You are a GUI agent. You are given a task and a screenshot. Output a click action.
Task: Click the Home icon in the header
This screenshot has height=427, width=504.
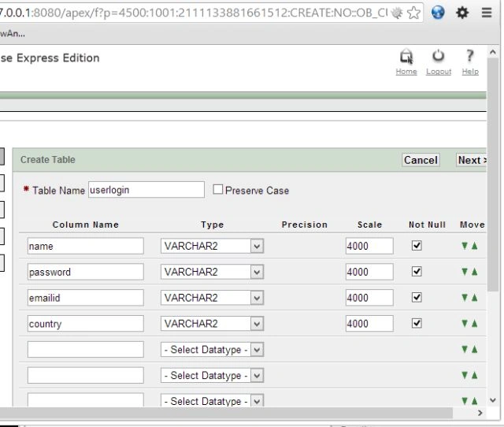(406, 57)
